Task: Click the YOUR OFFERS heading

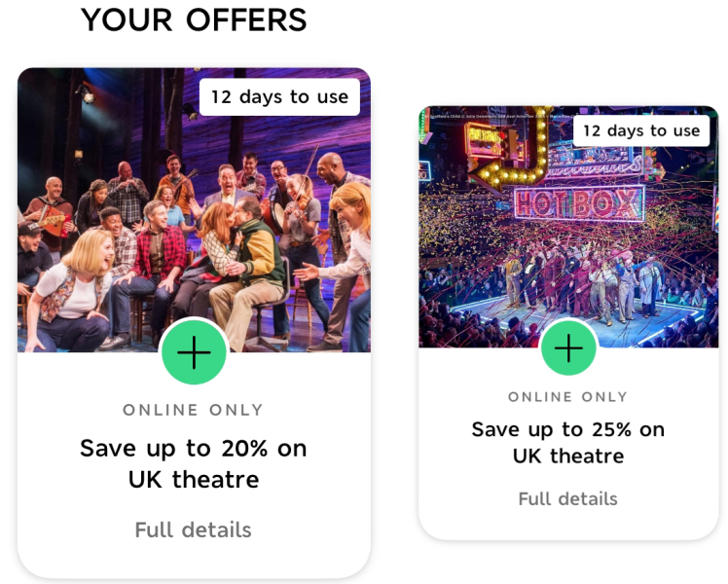Action: point(193,19)
